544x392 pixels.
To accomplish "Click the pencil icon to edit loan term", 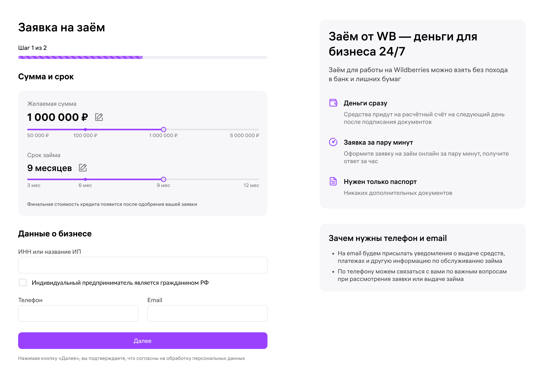I will point(83,168).
